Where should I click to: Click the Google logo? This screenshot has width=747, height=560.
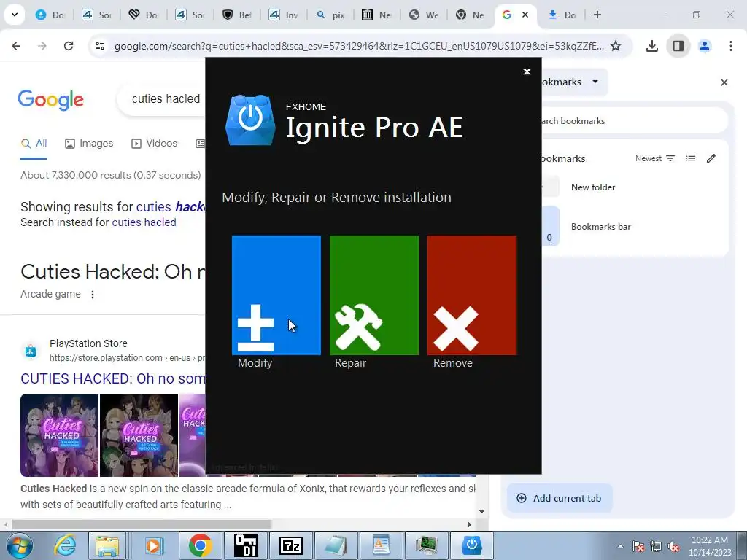point(50,99)
